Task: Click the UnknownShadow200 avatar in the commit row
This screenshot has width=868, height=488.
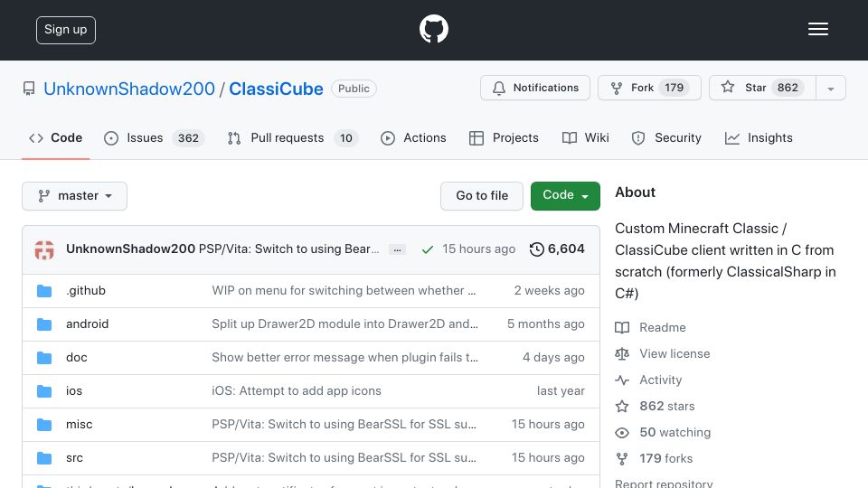Action: point(44,249)
